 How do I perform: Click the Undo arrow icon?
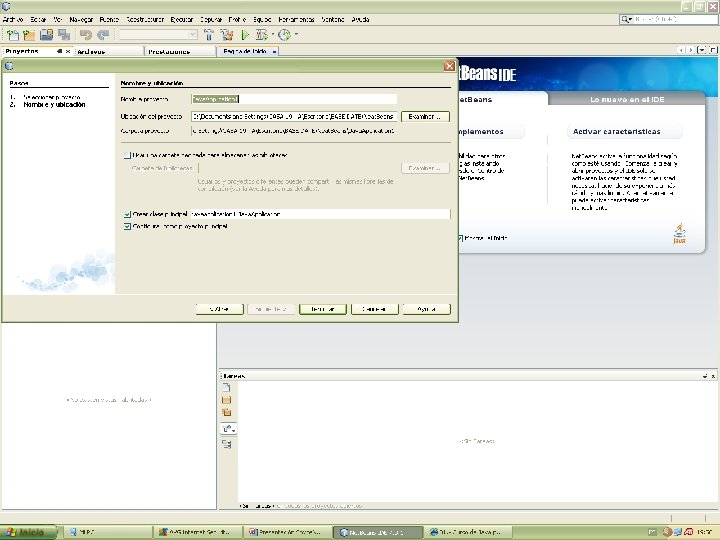pyautogui.click(x=85, y=35)
